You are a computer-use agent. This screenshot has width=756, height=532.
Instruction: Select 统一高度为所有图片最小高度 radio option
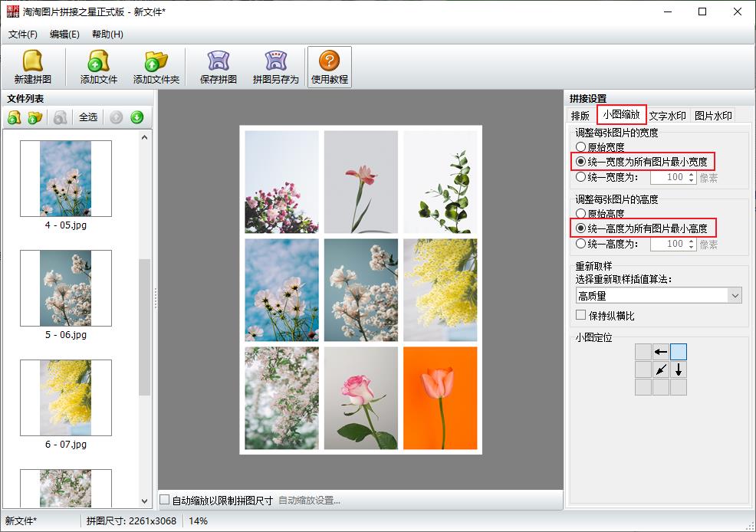(x=581, y=228)
